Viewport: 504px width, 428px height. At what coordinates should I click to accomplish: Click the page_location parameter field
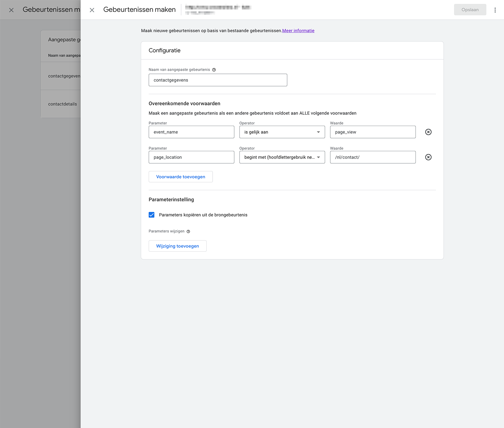tap(192, 157)
